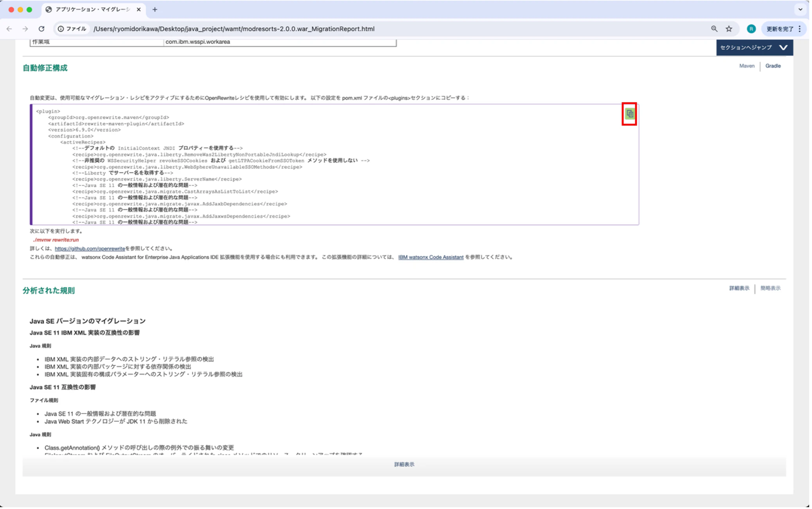
Task: Go back to the previous page
Action: click(9, 29)
